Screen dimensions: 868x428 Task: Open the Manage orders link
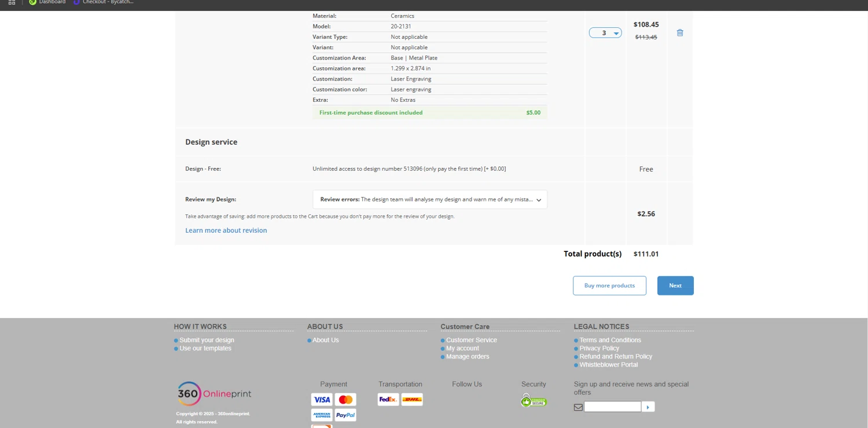coord(468,356)
